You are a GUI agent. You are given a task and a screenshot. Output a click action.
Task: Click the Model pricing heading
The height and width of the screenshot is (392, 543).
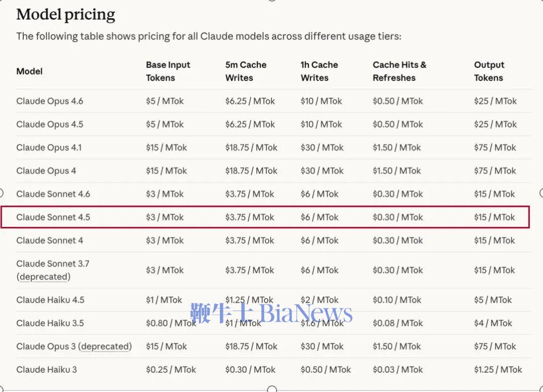(66, 14)
